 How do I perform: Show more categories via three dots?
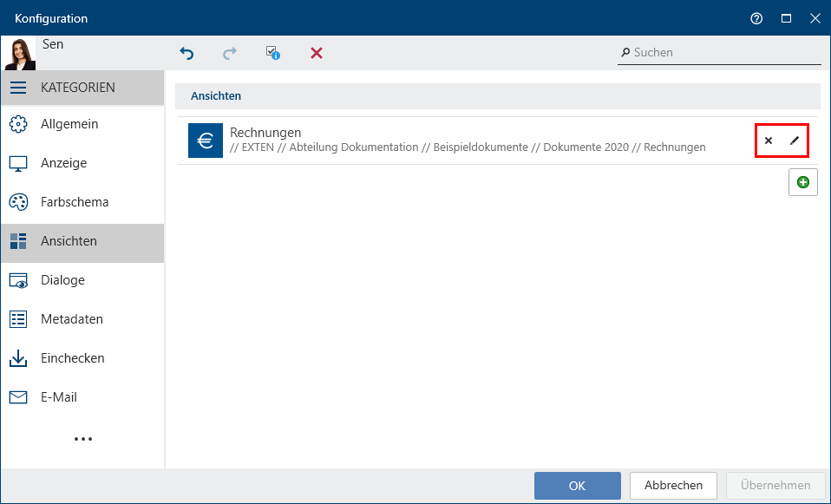point(83,439)
